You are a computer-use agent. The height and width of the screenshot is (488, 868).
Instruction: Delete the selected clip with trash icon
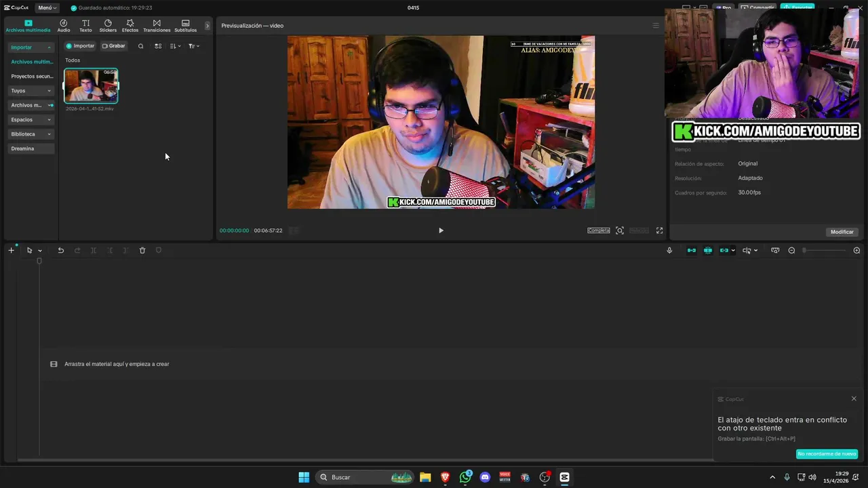142,250
